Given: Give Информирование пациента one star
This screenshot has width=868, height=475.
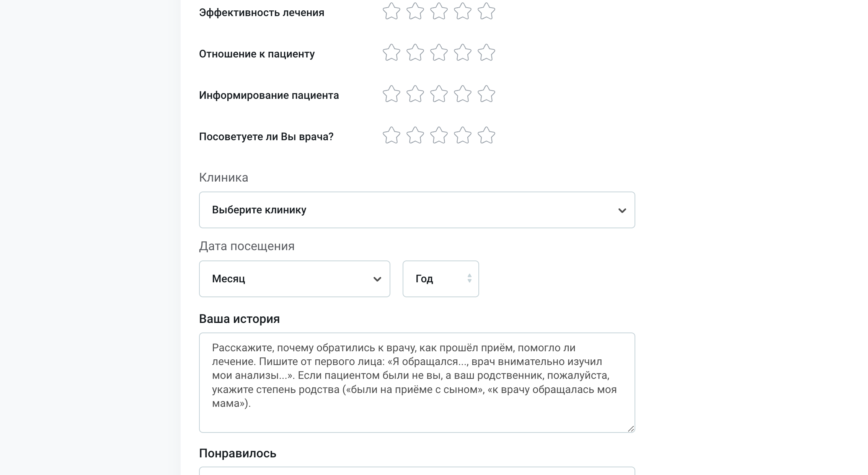Looking at the screenshot, I should (392, 94).
